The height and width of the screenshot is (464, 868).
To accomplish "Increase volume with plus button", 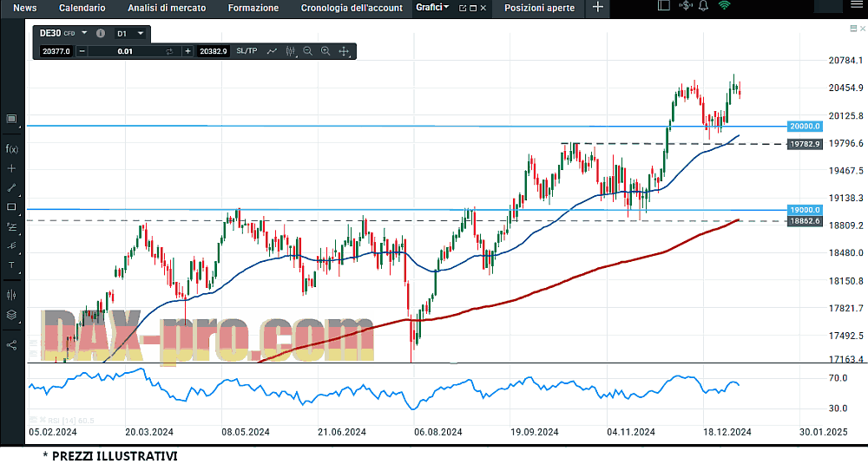I will pos(187,51).
